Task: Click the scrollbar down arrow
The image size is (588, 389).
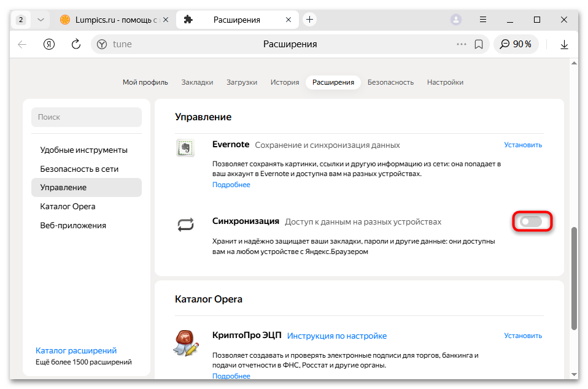Action: tap(574, 374)
